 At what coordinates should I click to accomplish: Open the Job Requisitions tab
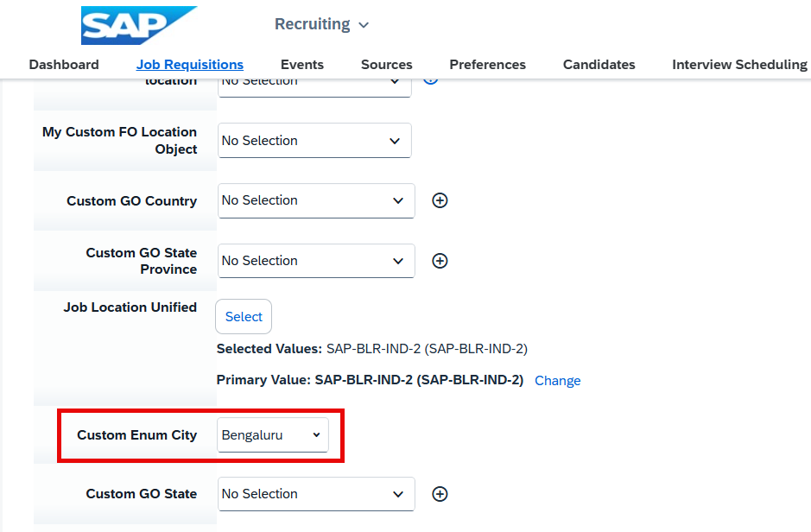click(x=190, y=65)
